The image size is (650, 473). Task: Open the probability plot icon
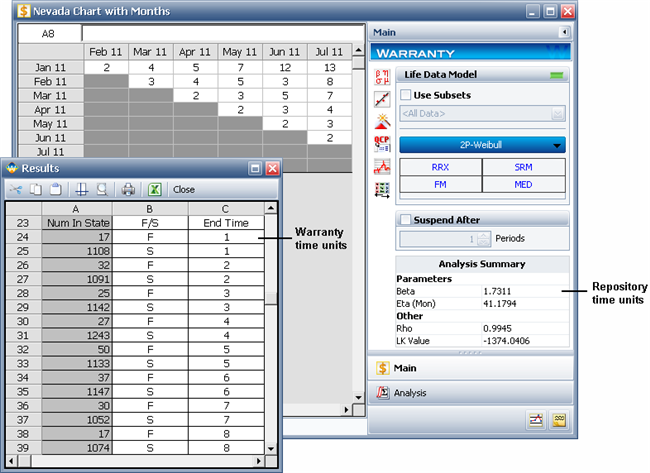tap(381, 98)
